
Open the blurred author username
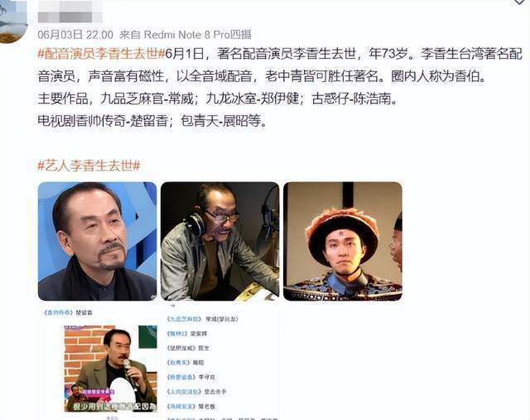tap(70, 12)
